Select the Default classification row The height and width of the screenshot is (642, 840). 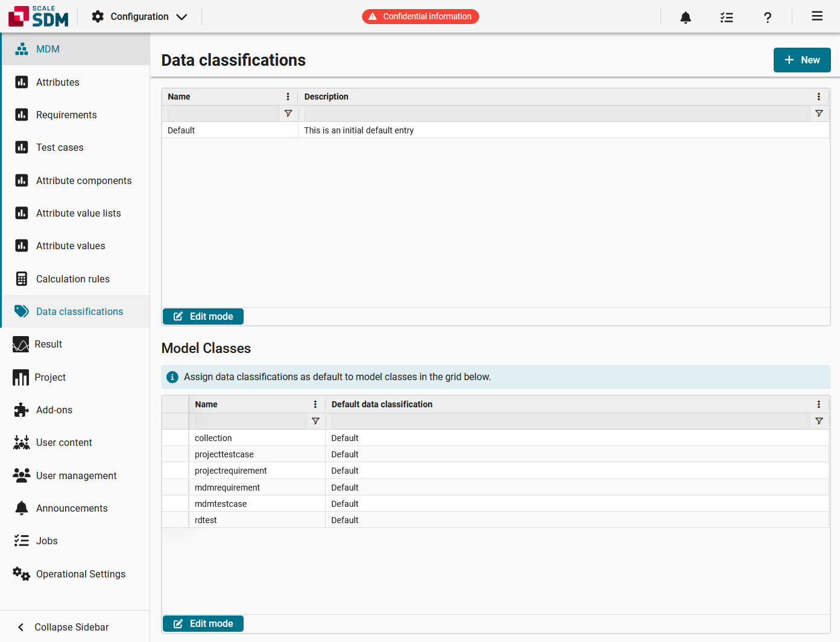[x=496, y=130]
